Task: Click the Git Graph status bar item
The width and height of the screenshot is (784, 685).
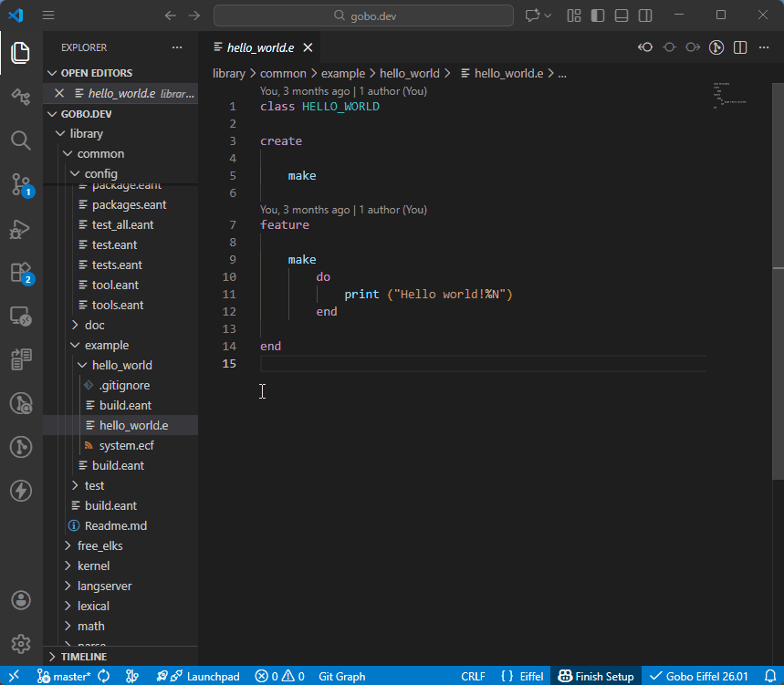Action: click(x=341, y=676)
